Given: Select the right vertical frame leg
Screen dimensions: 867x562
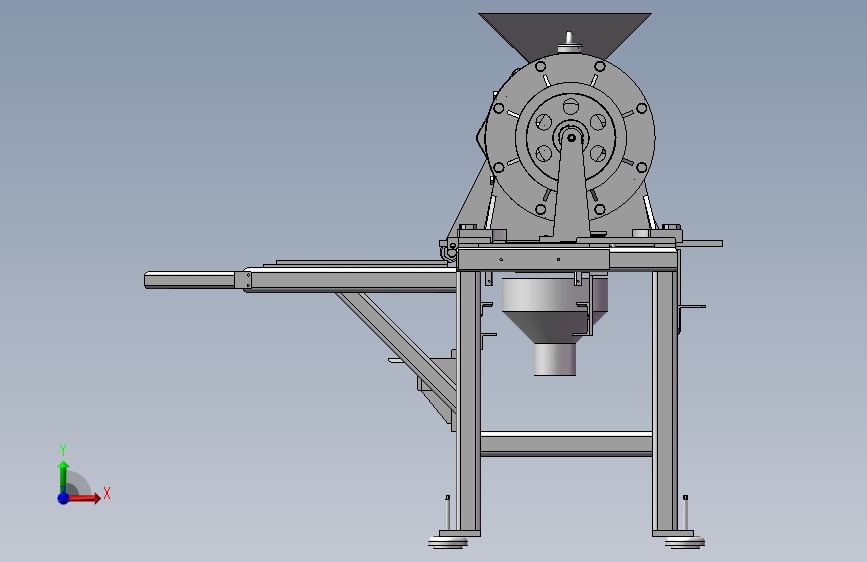Looking at the screenshot, I should click(x=665, y=401).
